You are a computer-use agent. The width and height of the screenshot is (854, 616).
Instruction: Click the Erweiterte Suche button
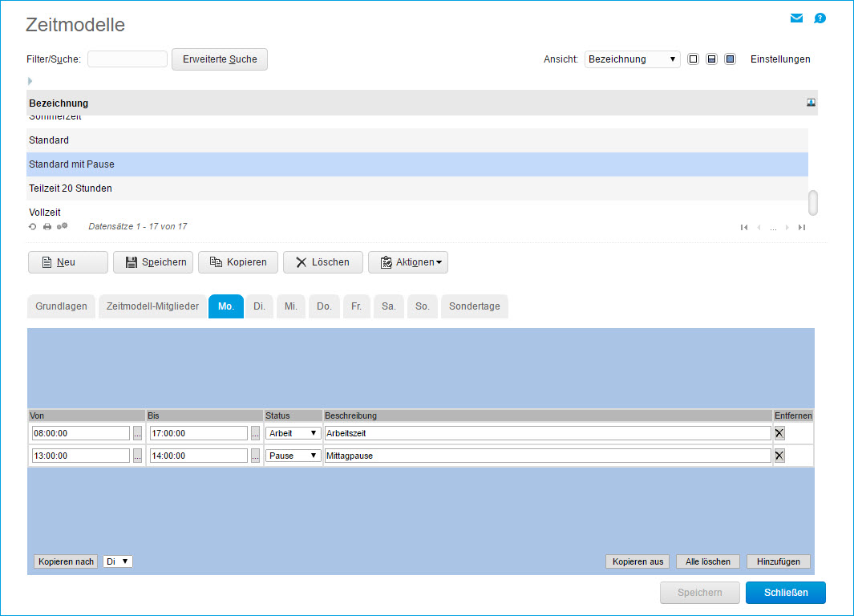pos(220,59)
